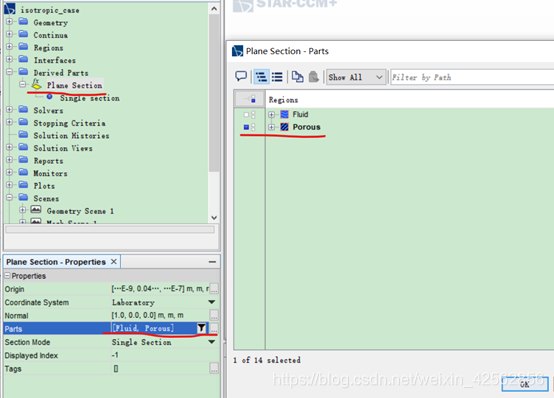The height and width of the screenshot is (398, 554).
Task: Click the copy selection icon
Action: [297, 77]
